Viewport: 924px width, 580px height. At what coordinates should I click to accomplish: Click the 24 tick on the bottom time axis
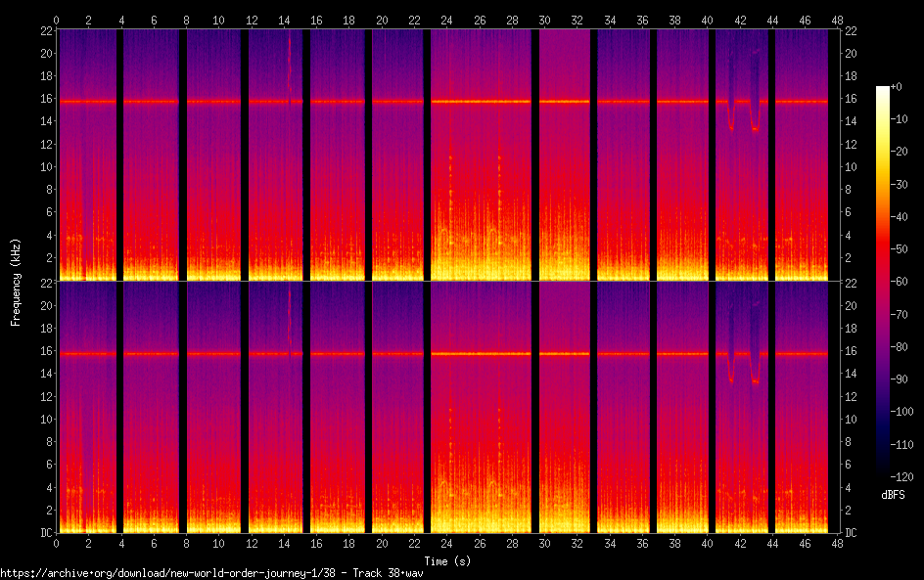tap(446, 542)
